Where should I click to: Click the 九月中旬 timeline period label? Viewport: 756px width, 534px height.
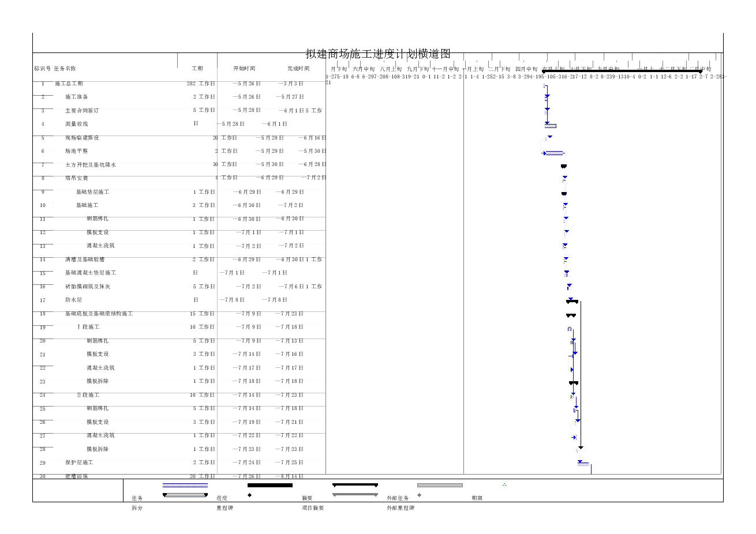coord(607,69)
